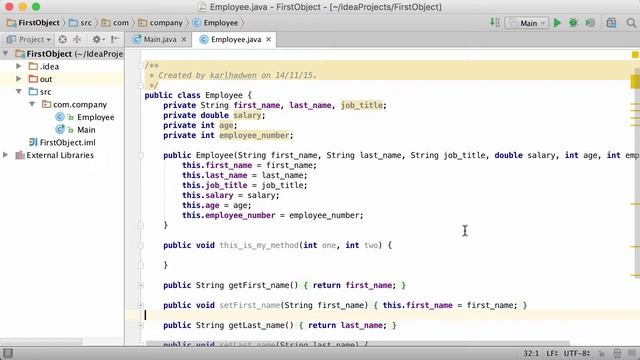
Task: Collapse the FirstObject project root
Action: pos(5,53)
